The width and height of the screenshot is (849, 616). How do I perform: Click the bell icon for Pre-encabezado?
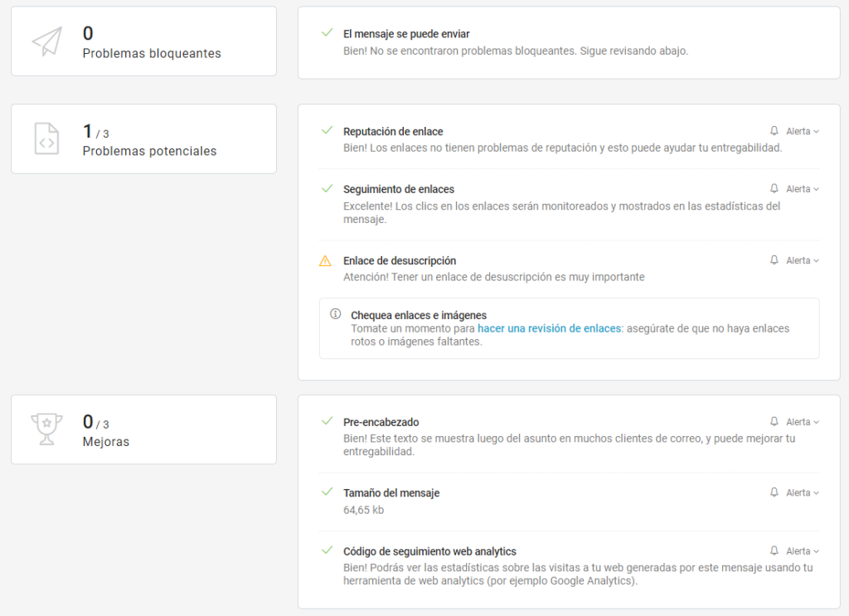coord(774,422)
